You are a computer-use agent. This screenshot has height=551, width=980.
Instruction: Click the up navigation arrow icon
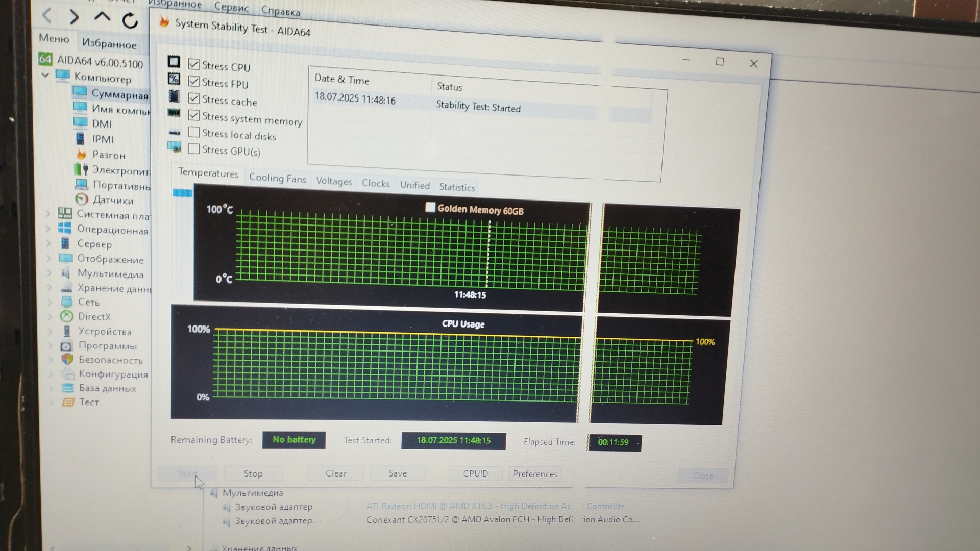point(102,17)
